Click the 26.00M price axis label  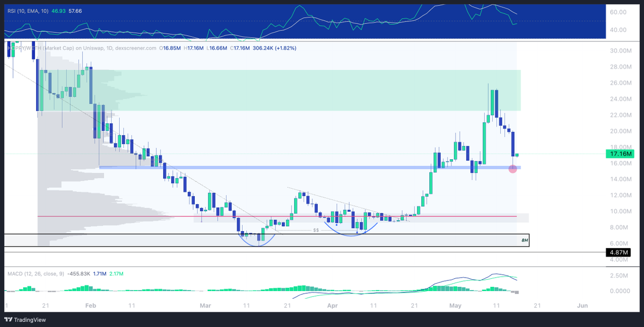[x=621, y=83]
